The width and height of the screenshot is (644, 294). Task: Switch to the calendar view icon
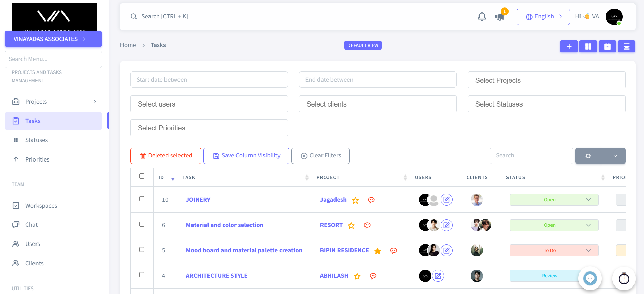607,46
